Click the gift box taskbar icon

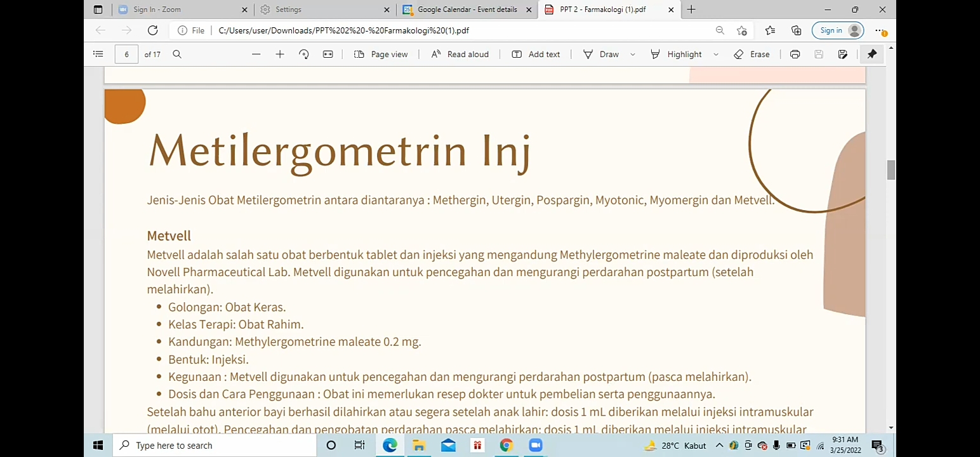click(x=477, y=446)
